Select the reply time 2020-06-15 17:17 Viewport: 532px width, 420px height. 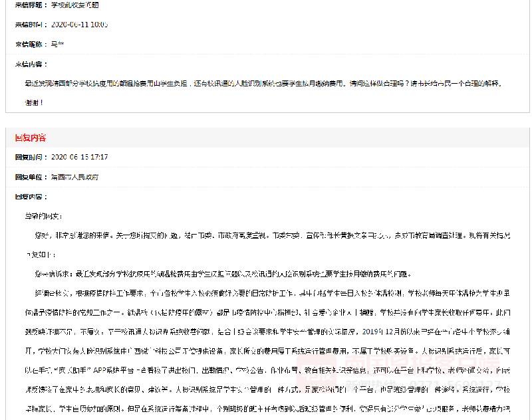pos(79,157)
